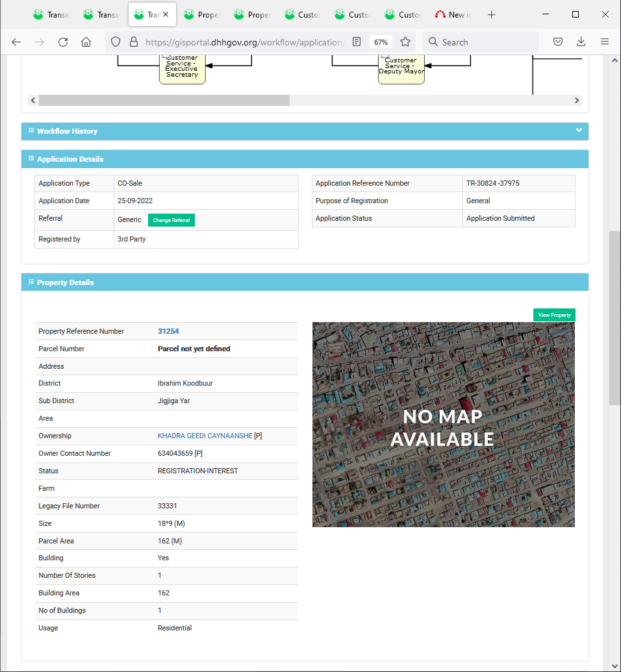Viewport: 621px width, 672px height.
Task: Click the View Property button
Action: click(554, 315)
